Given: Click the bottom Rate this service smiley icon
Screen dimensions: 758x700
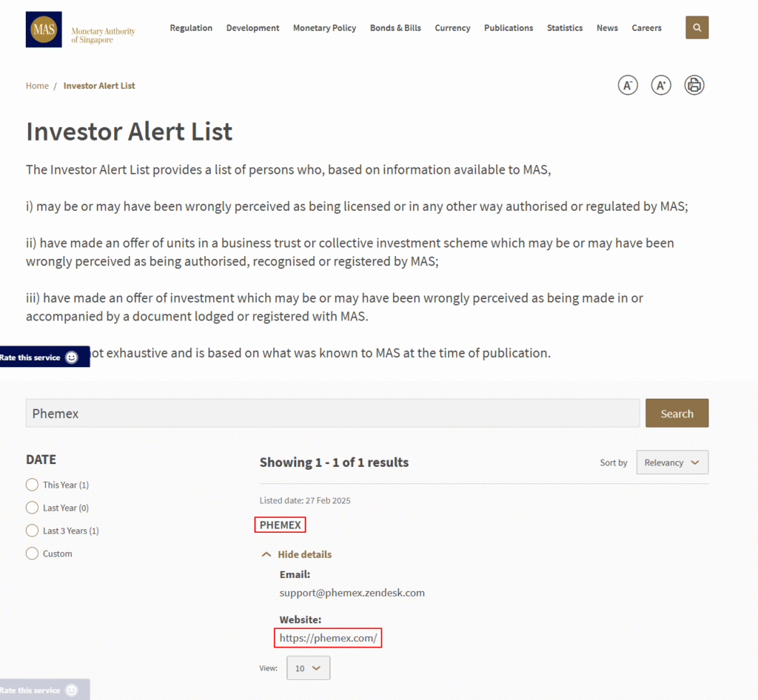Looking at the screenshot, I should tap(70, 690).
